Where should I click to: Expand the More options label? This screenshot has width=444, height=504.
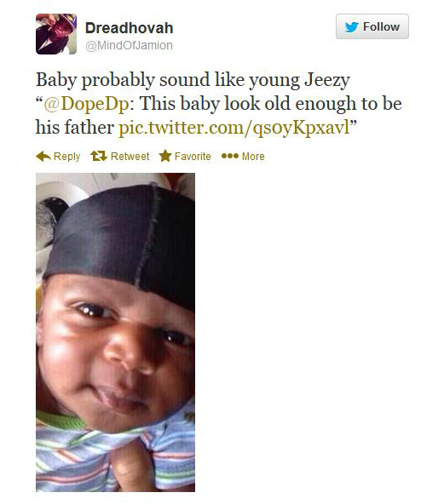[253, 157]
